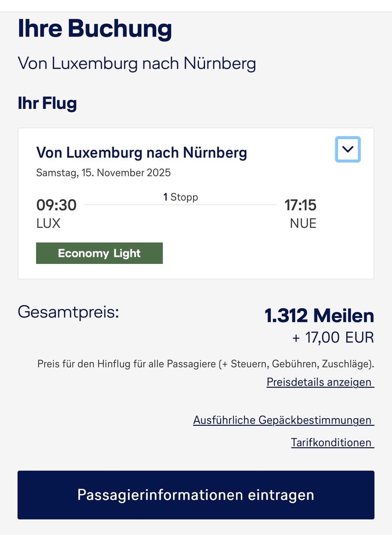392x535 pixels.
Task: Click the + 17,00 EUR surcharge amount
Action: point(333,337)
